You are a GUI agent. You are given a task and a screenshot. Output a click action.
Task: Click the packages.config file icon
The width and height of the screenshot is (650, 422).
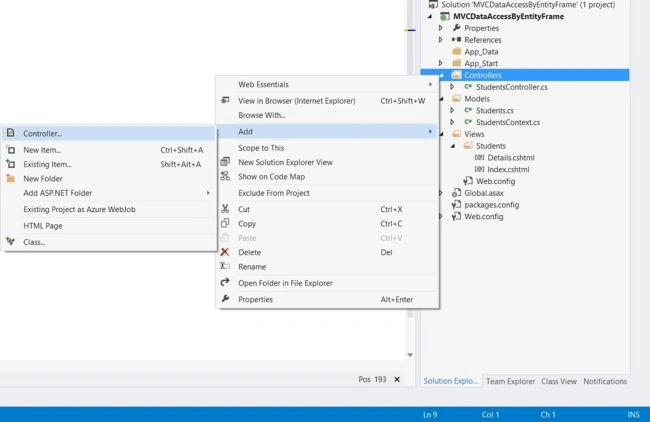point(456,204)
